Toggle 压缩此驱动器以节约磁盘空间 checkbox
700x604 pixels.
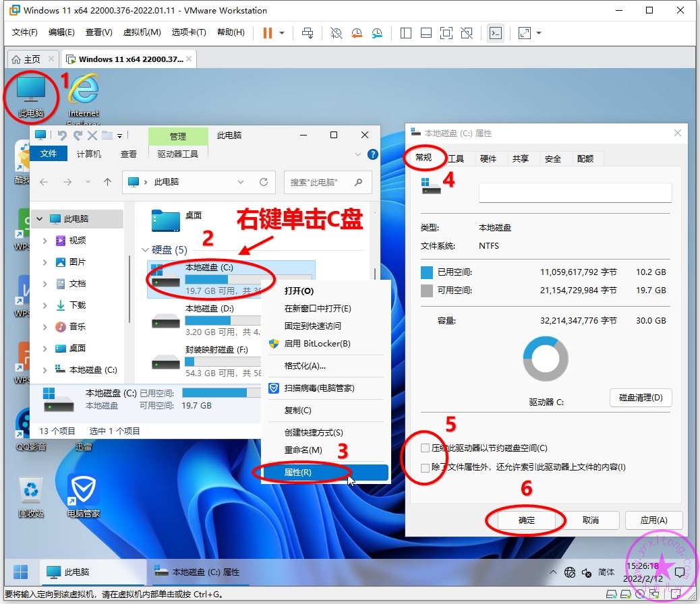[x=425, y=448]
